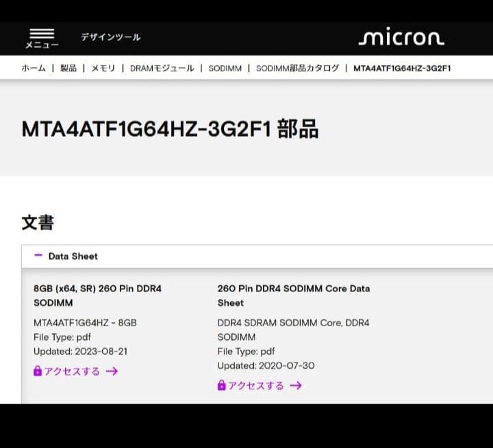The width and height of the screenshot is (493, 448).
Task: Click text Updated: 2023-08-21
Action: tap(81, 352)
